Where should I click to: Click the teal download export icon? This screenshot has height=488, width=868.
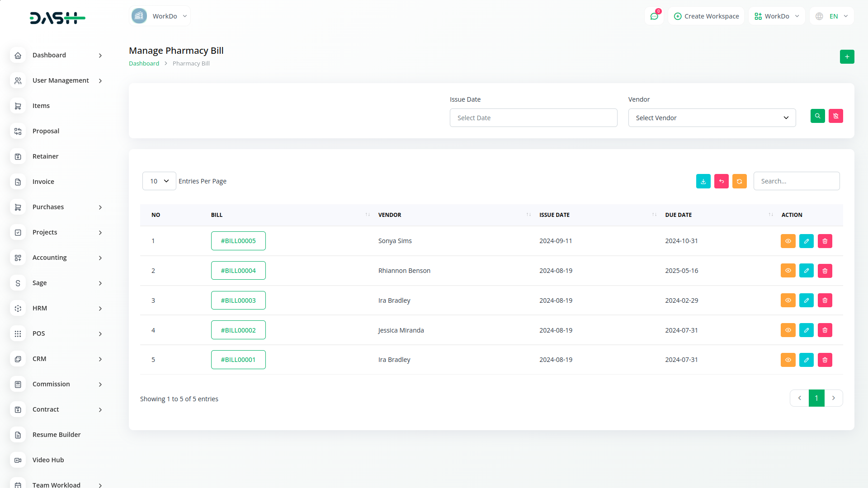tap(703, 181)
